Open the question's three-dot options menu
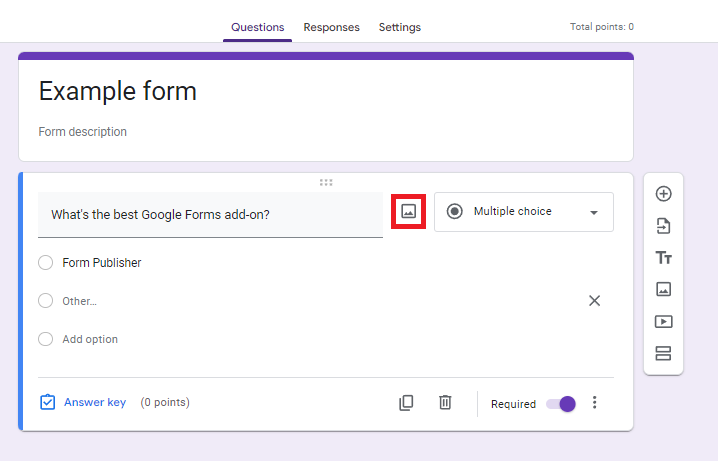The width and height of the screenshot is (718, 461). pos(594,402)
